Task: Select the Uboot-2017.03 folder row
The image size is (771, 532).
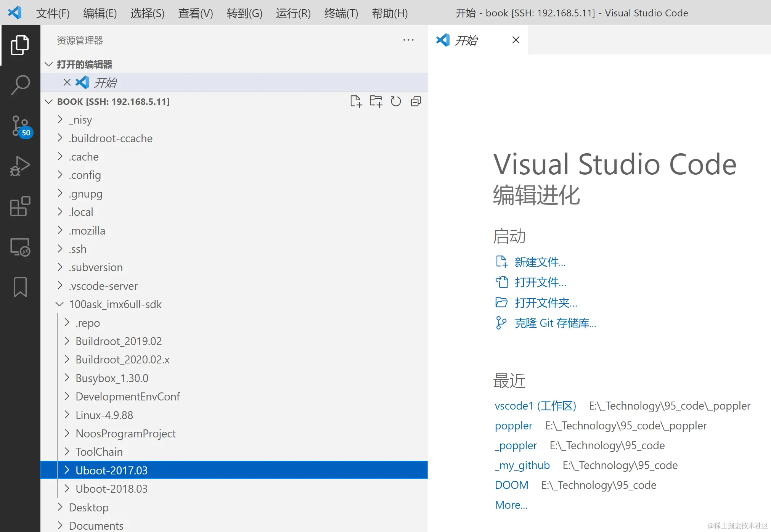Action: click(234, 470)
